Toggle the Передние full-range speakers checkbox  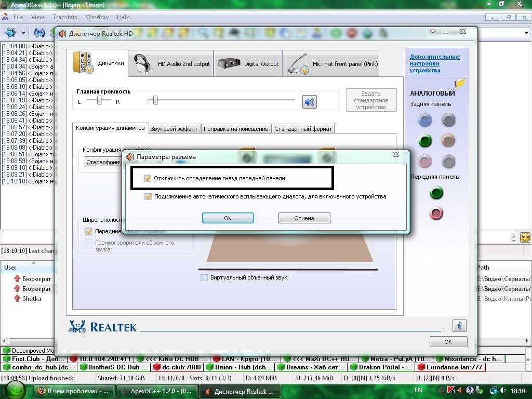pyautogui.click(x=89, y=231)
